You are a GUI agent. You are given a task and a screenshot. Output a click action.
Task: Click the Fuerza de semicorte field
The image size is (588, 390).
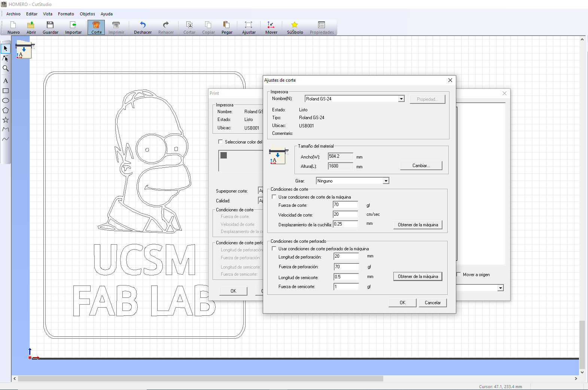point(346,287)
